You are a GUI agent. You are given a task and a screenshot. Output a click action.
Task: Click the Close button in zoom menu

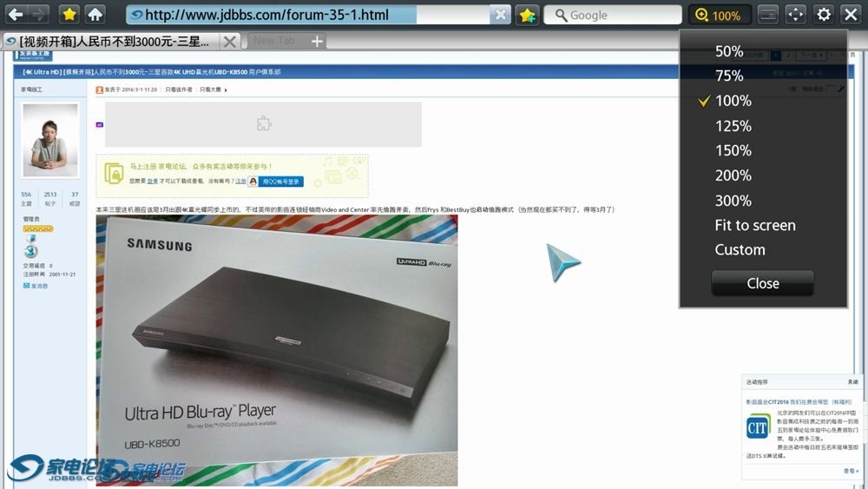tap(762, 283)
